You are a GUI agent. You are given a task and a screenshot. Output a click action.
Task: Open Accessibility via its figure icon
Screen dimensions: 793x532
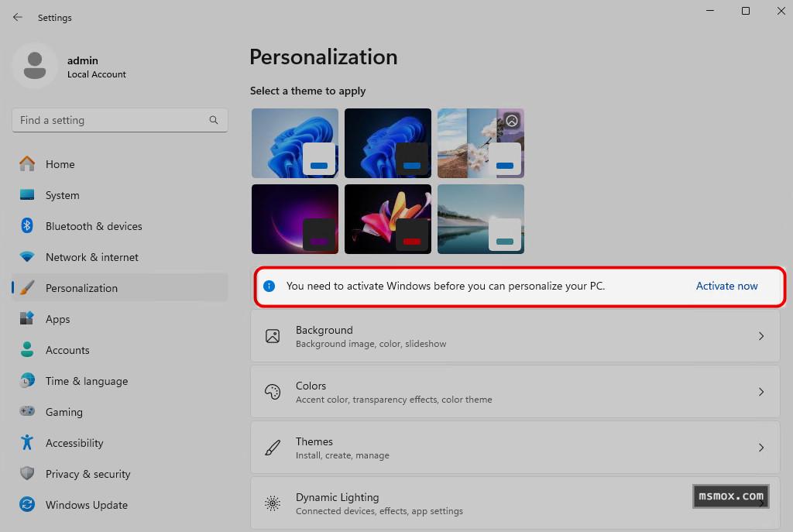point(27,443)
